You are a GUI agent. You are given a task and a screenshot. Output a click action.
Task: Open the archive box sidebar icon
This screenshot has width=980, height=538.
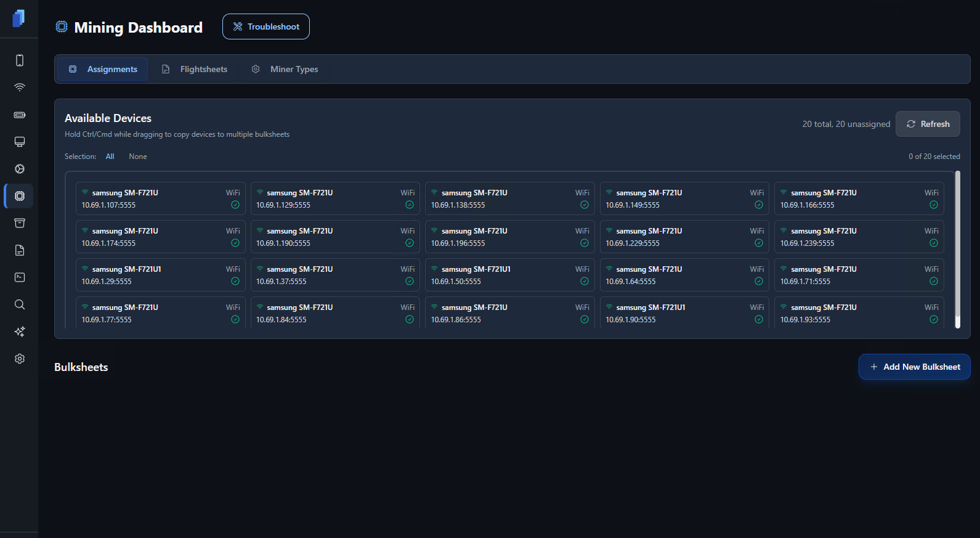(x=20, y=223)
